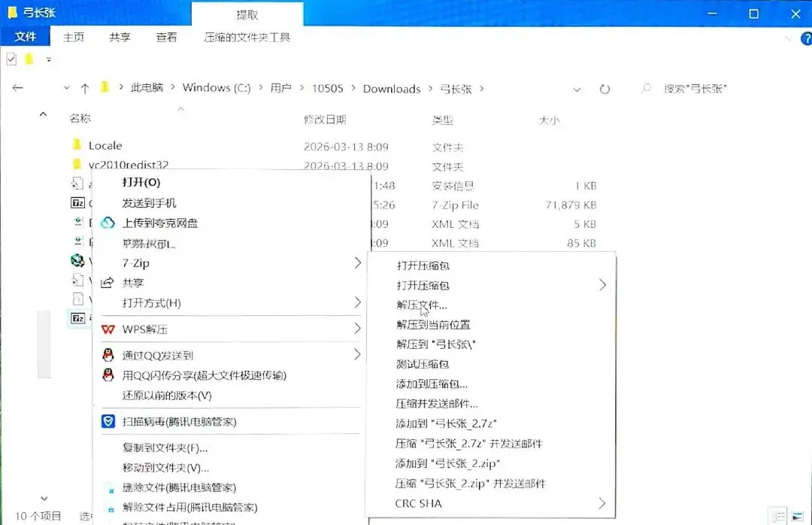
Task: Click the XML file icon on the 5 KB row
Action: click(77, 223)
